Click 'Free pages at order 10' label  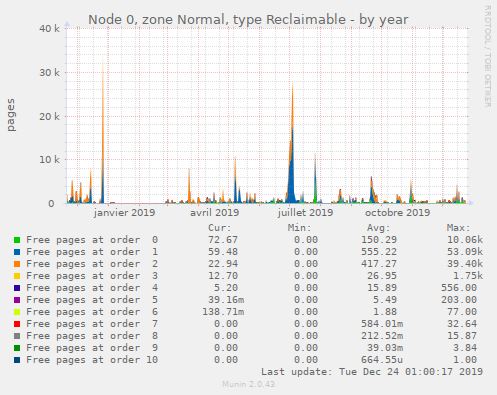click(92, 360)
